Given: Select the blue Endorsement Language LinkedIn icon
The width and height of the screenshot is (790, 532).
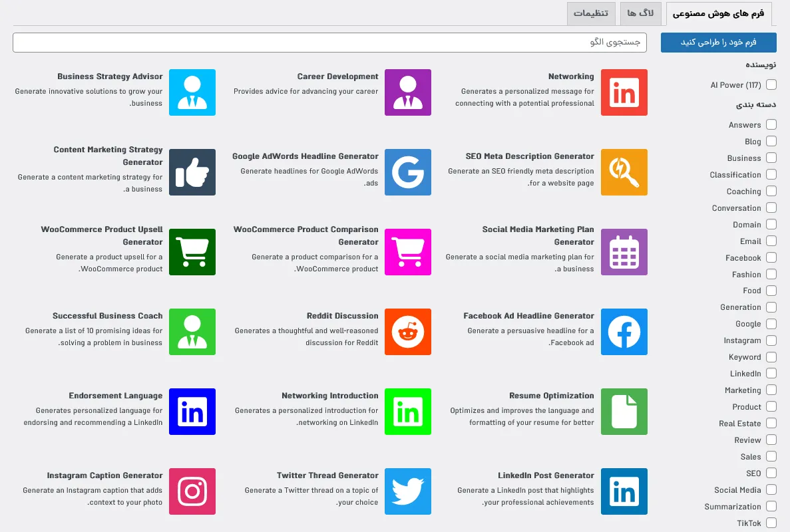Looking at the screenshot, I should tap(192, 412).
